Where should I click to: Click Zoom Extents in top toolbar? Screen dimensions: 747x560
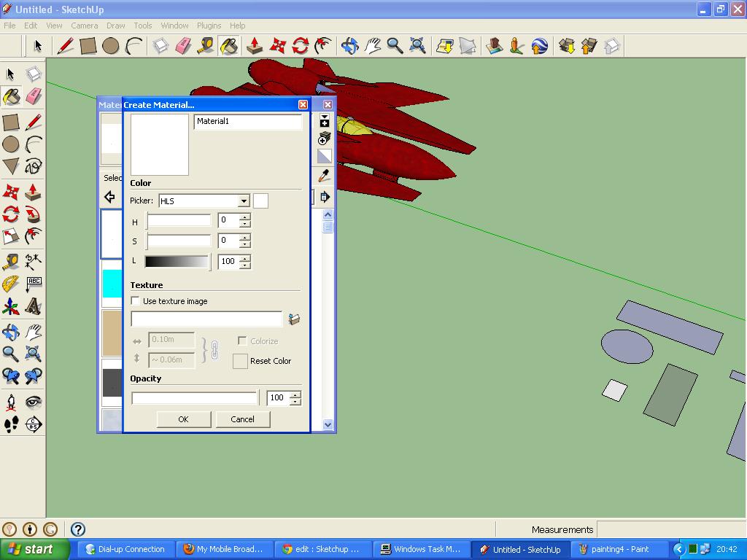[418, 46]
